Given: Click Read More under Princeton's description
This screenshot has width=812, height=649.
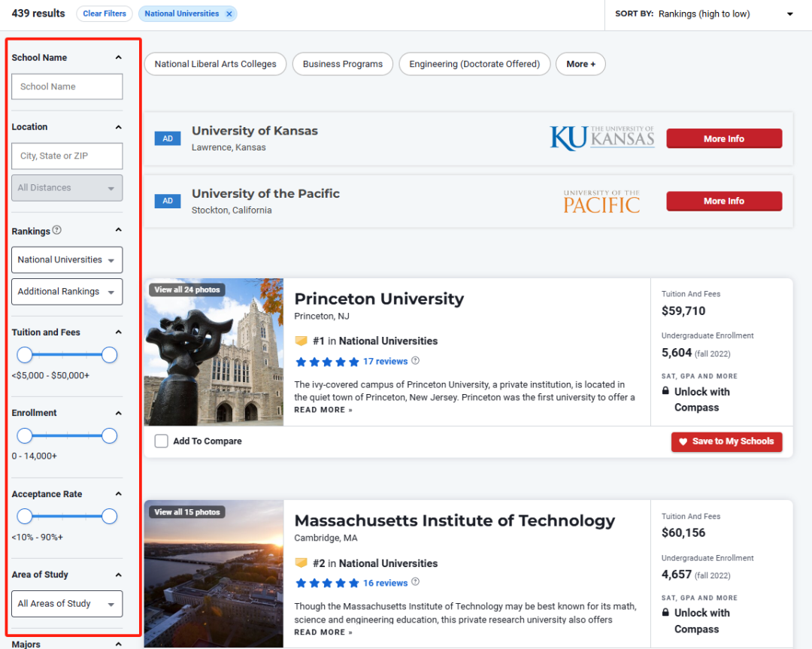Looking at the screenshot, I should pyautogui.click(x=323, y=410).
